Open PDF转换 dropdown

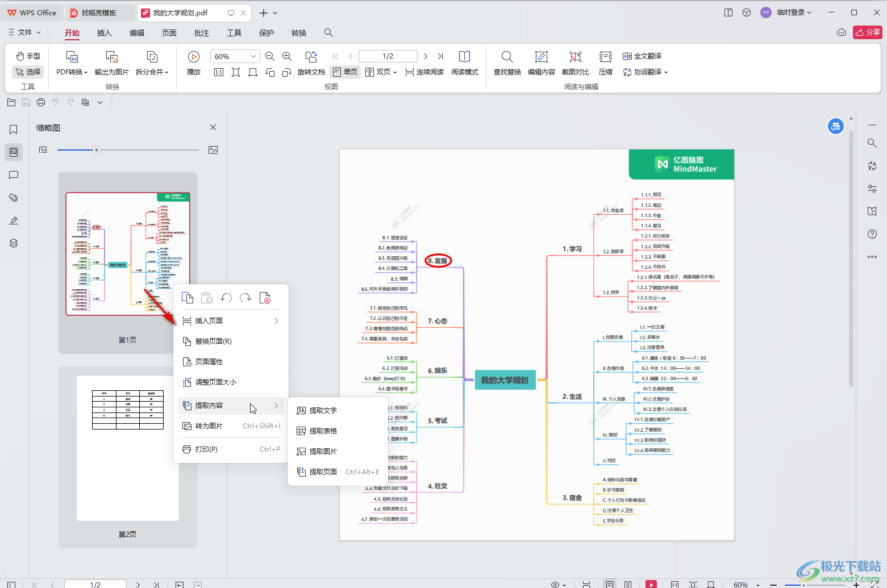72,72
